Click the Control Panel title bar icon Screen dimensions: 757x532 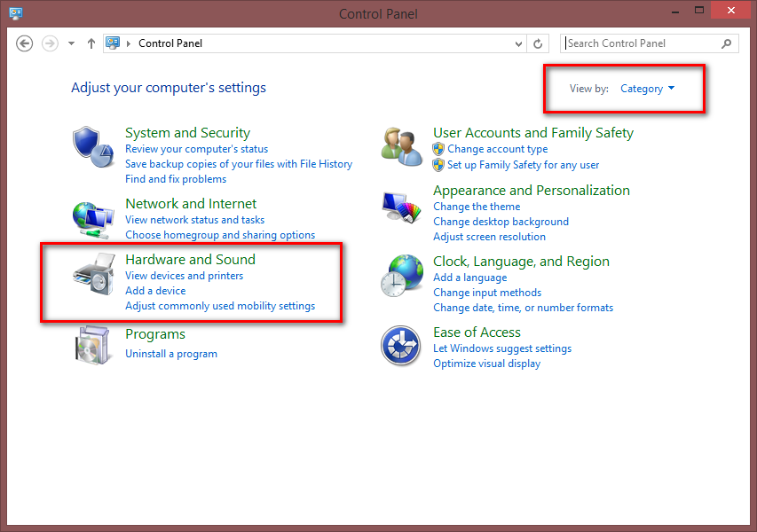click(16, 13)
